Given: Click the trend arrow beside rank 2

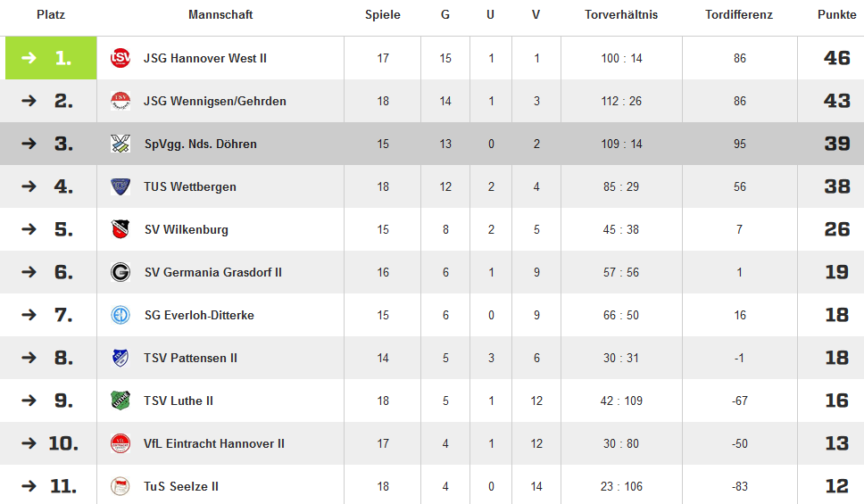Looking at the screenshot, I should click(x=29, y=101).
